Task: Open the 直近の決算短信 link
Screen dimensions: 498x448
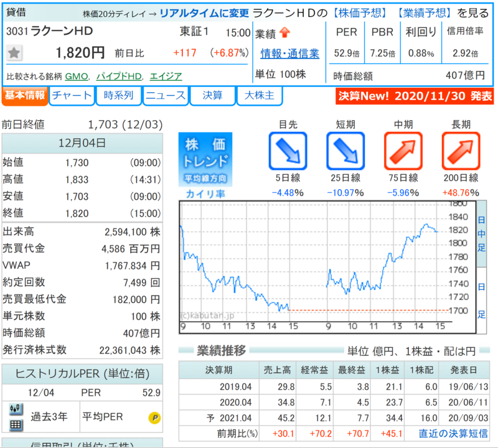Action: tap(453, 434)
